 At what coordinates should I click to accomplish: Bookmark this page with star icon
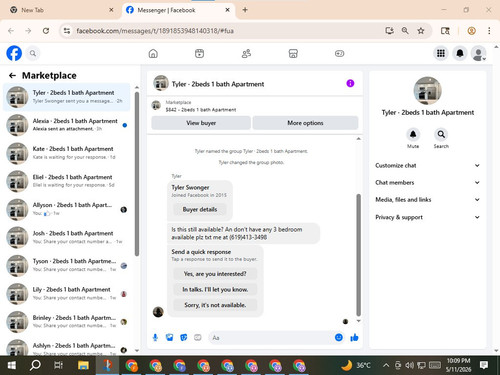pos(421,31)
